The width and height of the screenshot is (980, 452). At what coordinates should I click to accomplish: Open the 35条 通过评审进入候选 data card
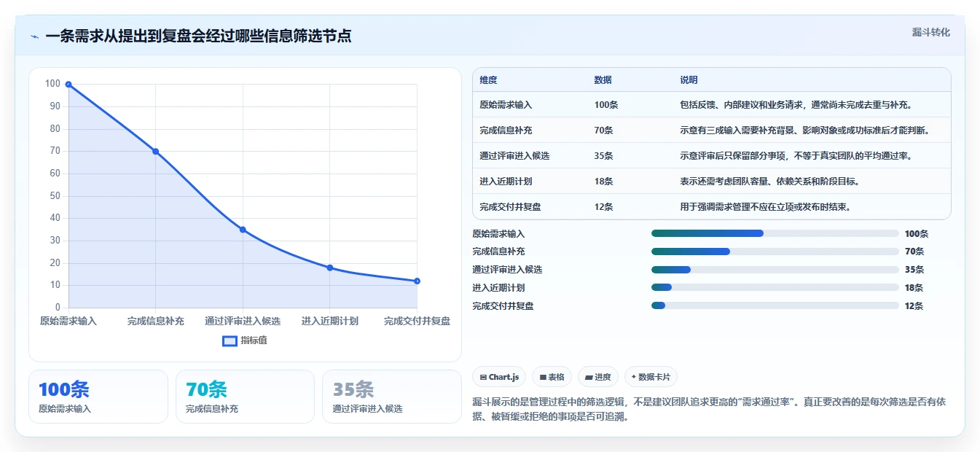(x=392, y=397)
